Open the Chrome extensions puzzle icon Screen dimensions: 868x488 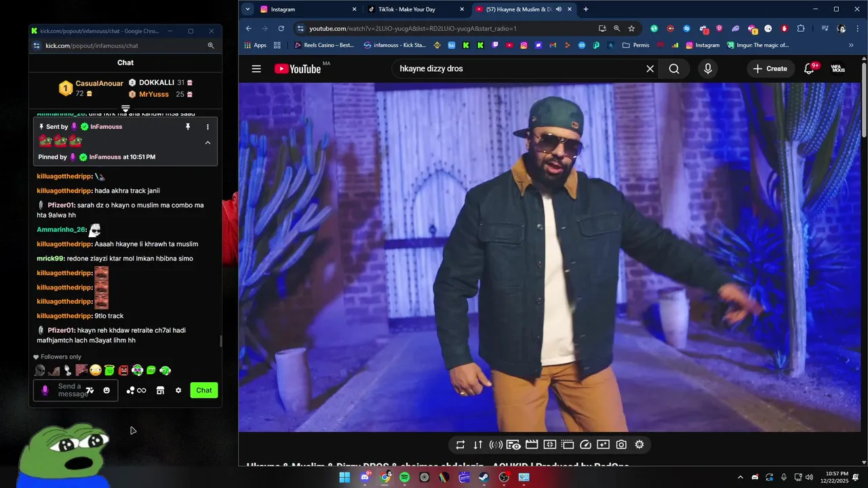click(801, 28)
